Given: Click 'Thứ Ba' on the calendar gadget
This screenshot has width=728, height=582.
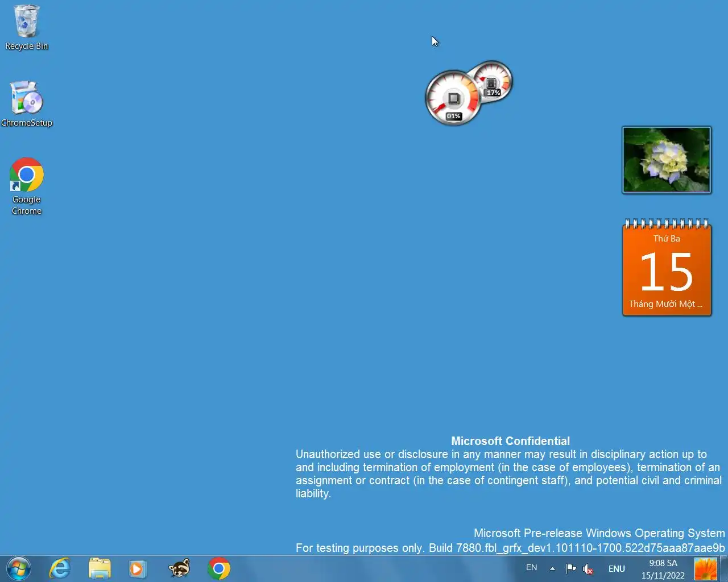Looking at the screenshot, I should point(667,238).
